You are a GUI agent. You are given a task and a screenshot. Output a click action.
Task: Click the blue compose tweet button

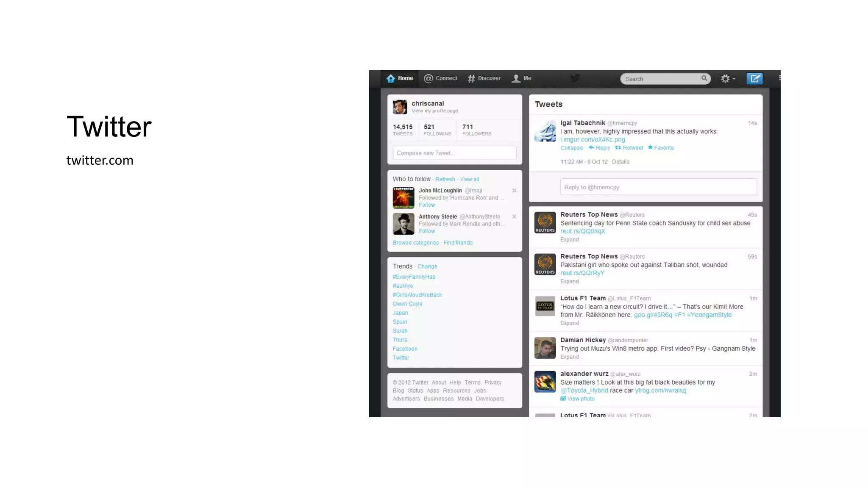tap(754, 78)
